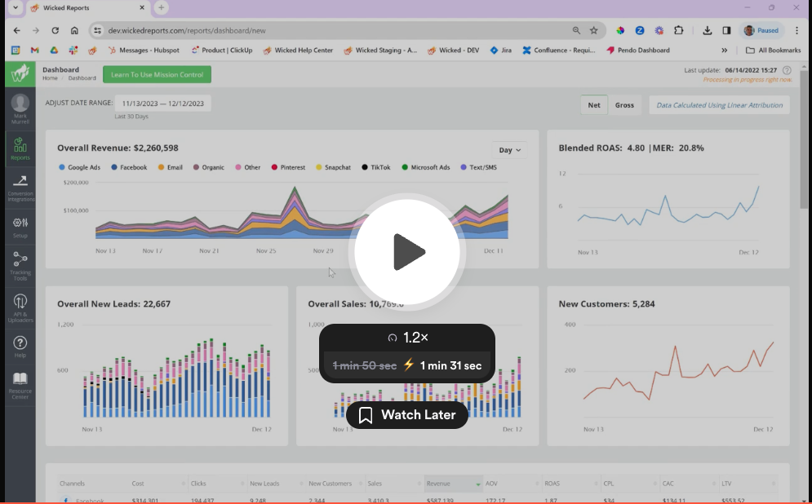
Task: Click the zoom magnifier in address bar
Action: pos(576,30)
